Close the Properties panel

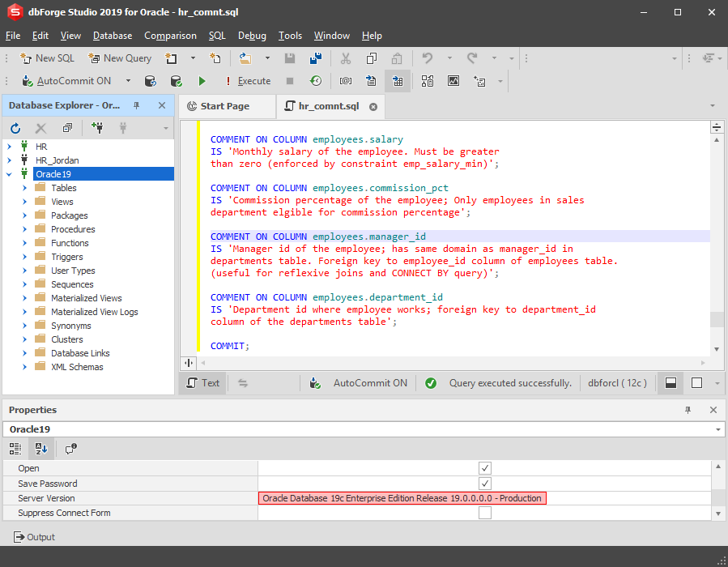pyautogui.click(x=713, y=410)
